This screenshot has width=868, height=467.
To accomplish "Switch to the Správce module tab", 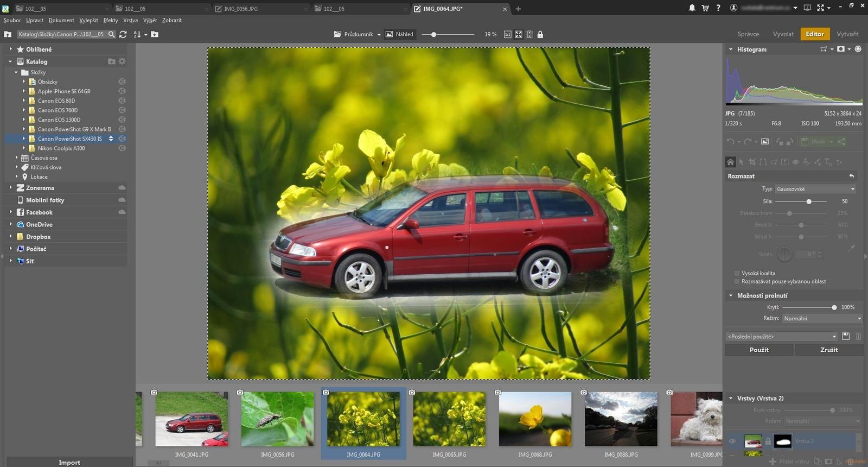I will tap(748, 34).
